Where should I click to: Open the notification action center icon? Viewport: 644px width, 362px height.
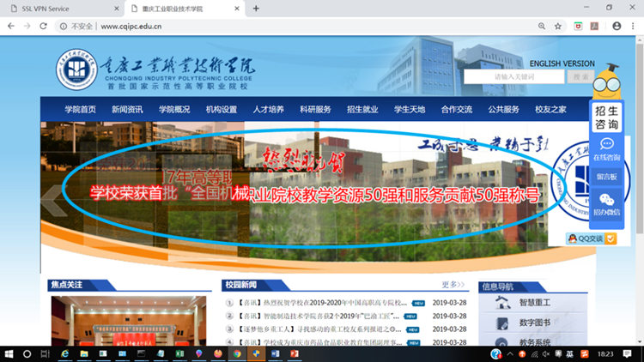627,353
